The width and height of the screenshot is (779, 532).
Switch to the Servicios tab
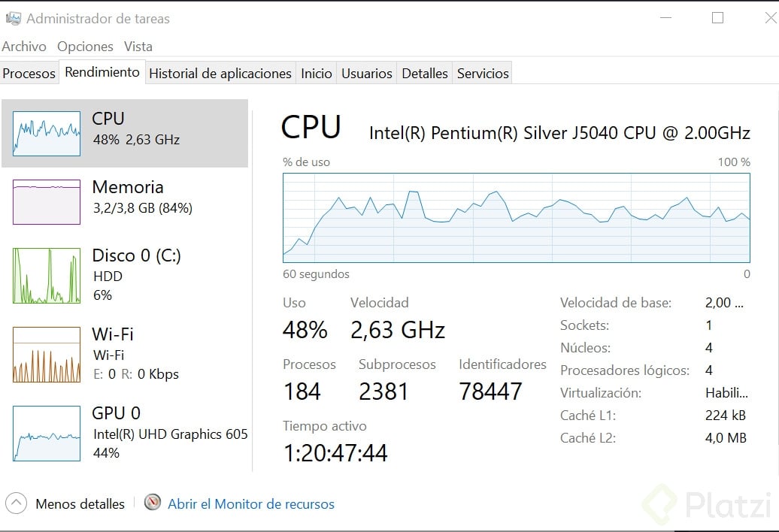(x=483, y=74)
